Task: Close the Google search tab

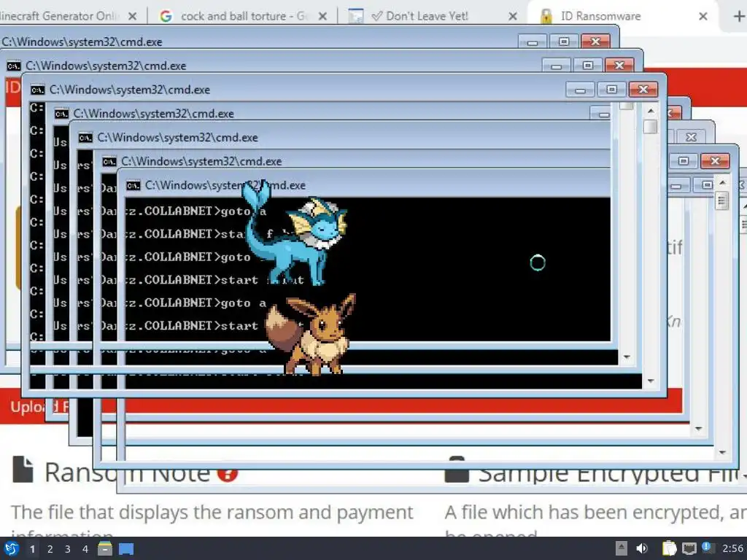Action: pos(322,16)
